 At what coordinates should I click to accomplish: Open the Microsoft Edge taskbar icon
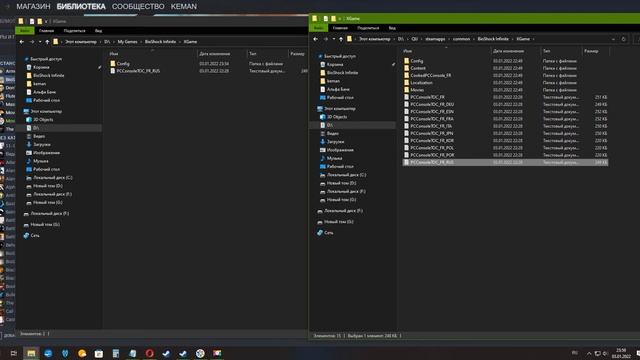click(48, 353)
